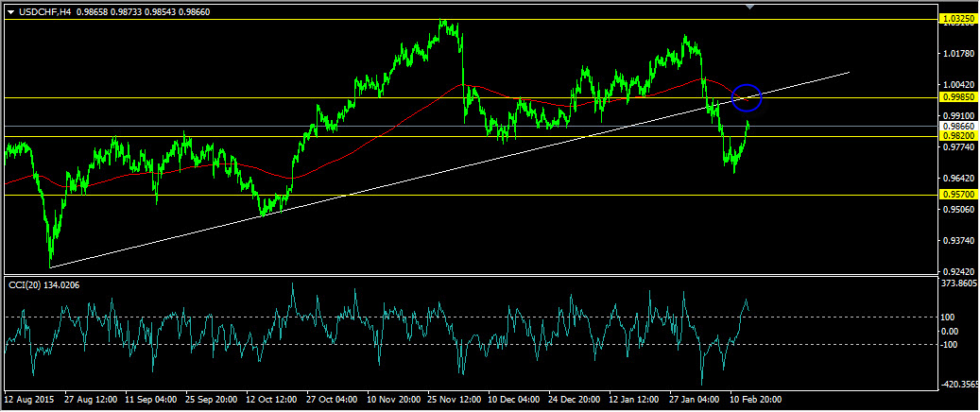Click the 12 Aug 2015 date label
The image size is (980, 412).
point(29,399)
